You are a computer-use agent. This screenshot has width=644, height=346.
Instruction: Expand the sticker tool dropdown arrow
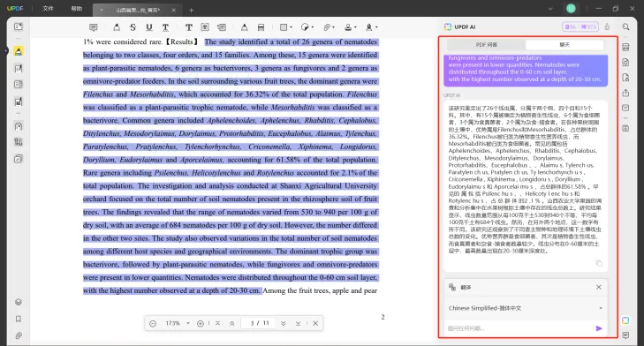tap(313, 27)
